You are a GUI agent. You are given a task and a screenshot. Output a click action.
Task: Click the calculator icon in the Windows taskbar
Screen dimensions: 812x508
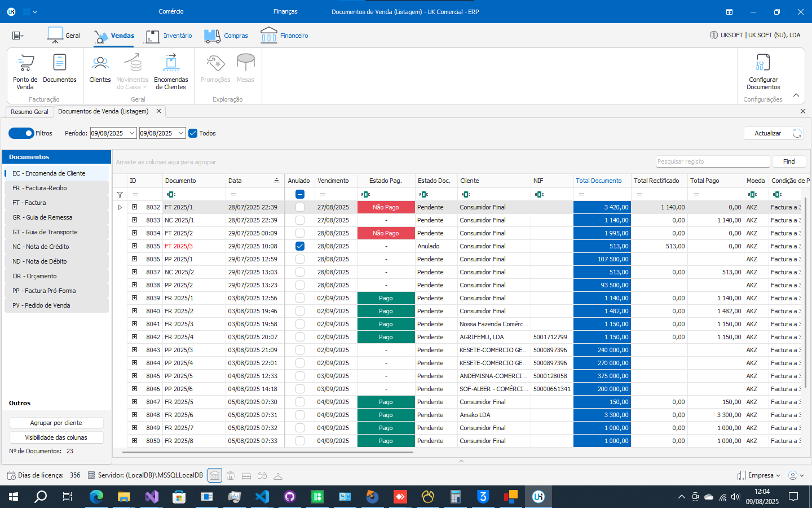[x=455, y=497]
